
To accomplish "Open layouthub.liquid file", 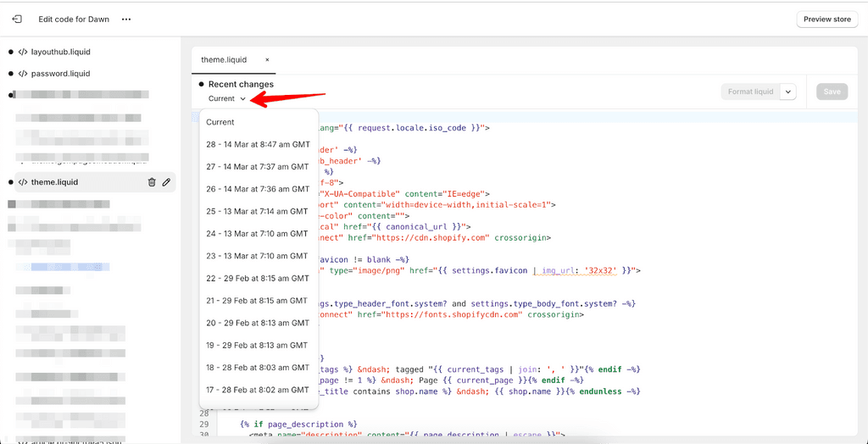I will tap(60, 52).
